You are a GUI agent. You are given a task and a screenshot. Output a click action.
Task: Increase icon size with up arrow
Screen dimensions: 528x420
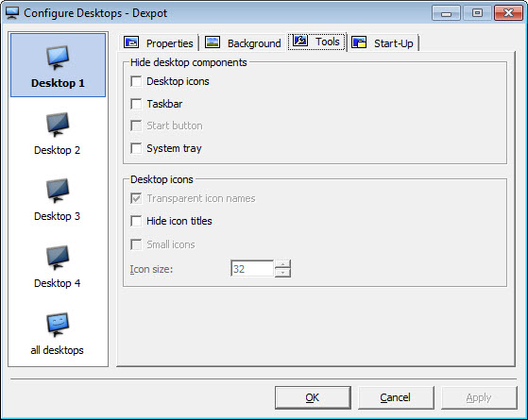(x=282, y=264)
